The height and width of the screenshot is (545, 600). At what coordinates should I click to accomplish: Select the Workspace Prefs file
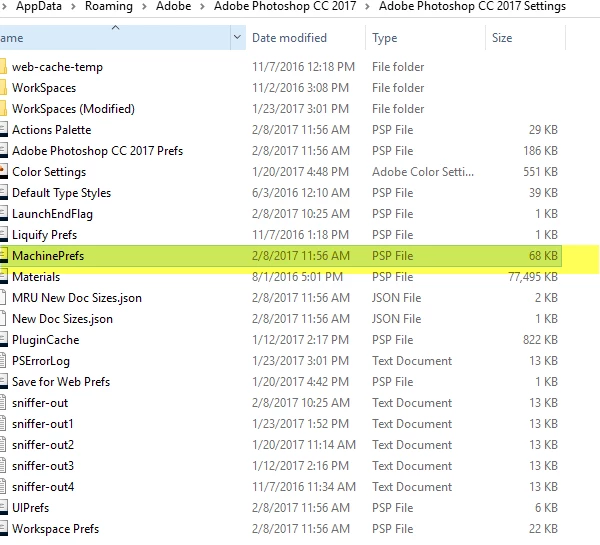click(x=55, y=529)
